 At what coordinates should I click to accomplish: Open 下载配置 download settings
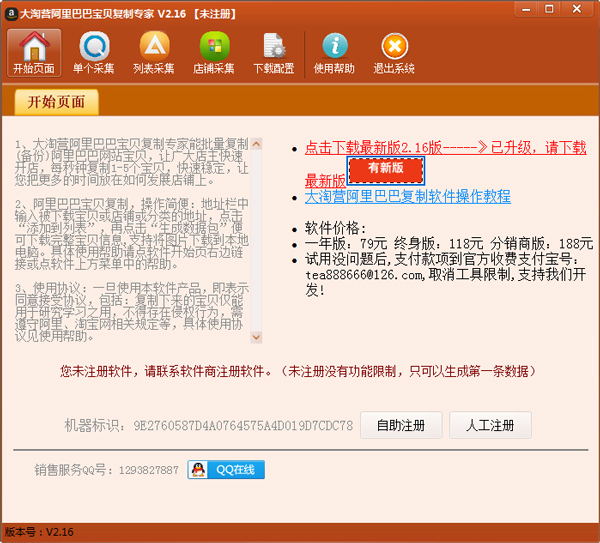[x=274, y=53]
